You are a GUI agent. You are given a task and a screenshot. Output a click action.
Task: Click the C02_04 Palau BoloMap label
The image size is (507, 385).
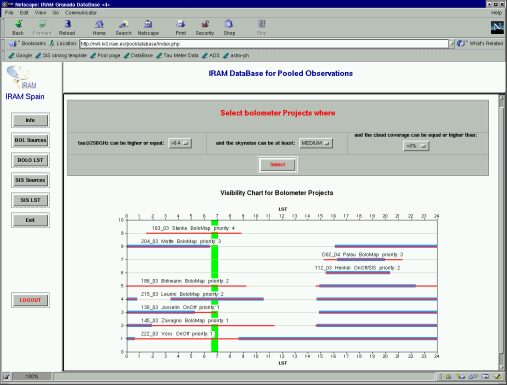(362, 255)
